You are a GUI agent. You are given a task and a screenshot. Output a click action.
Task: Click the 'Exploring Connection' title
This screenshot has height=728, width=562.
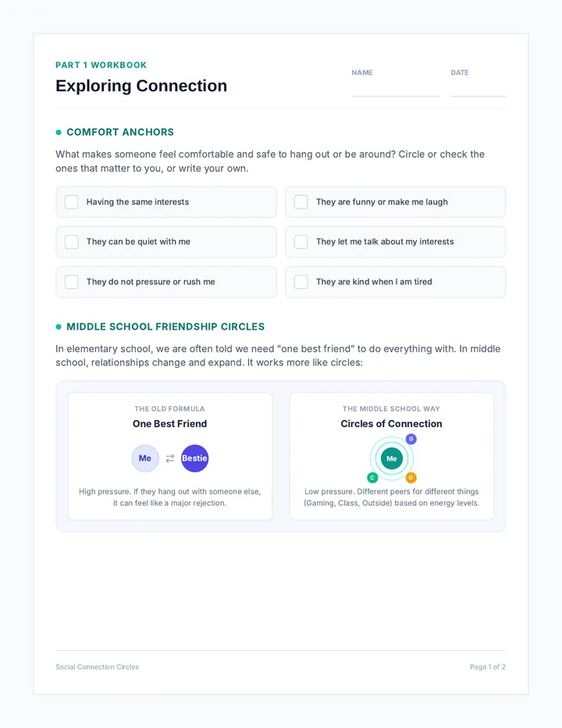pyautogui.click(x=141, y=86)
